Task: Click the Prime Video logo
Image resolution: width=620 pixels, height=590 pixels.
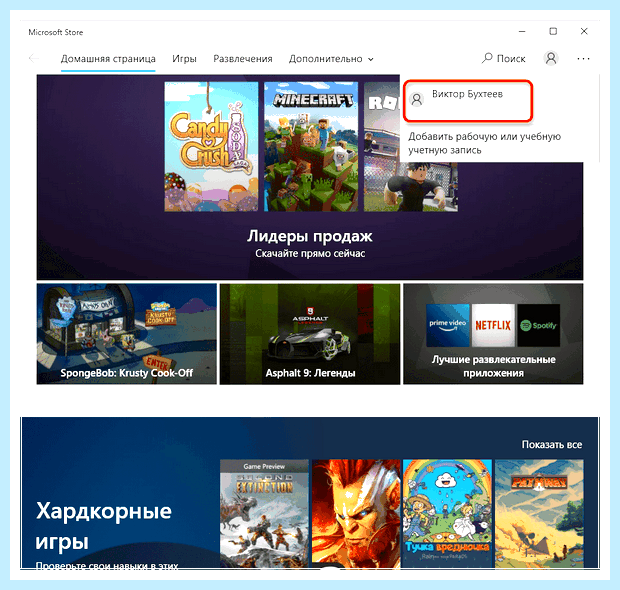Action: coord(448,325)
